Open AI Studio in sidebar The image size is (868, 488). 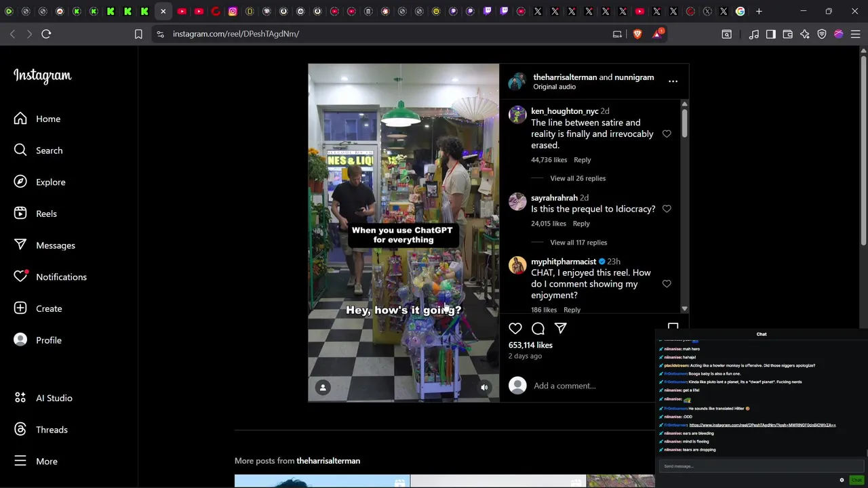coord(43,398)
